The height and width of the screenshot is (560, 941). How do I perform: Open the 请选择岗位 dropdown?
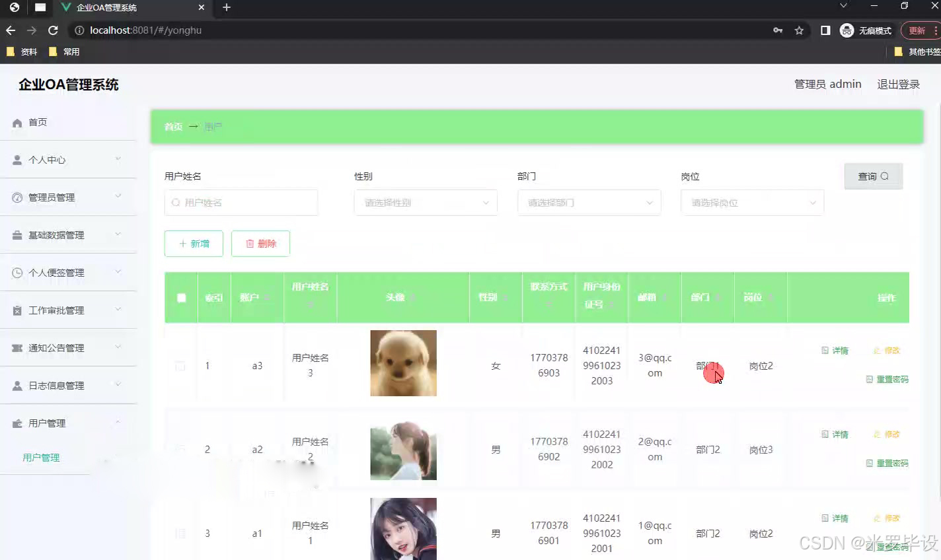pos(751,202)
